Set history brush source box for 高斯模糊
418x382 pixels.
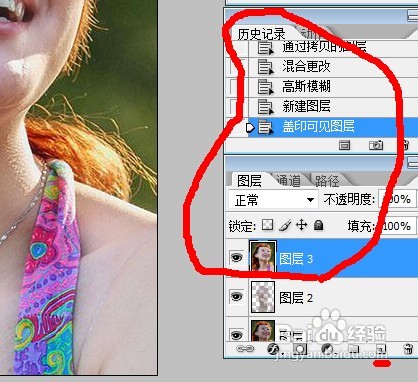237,87
